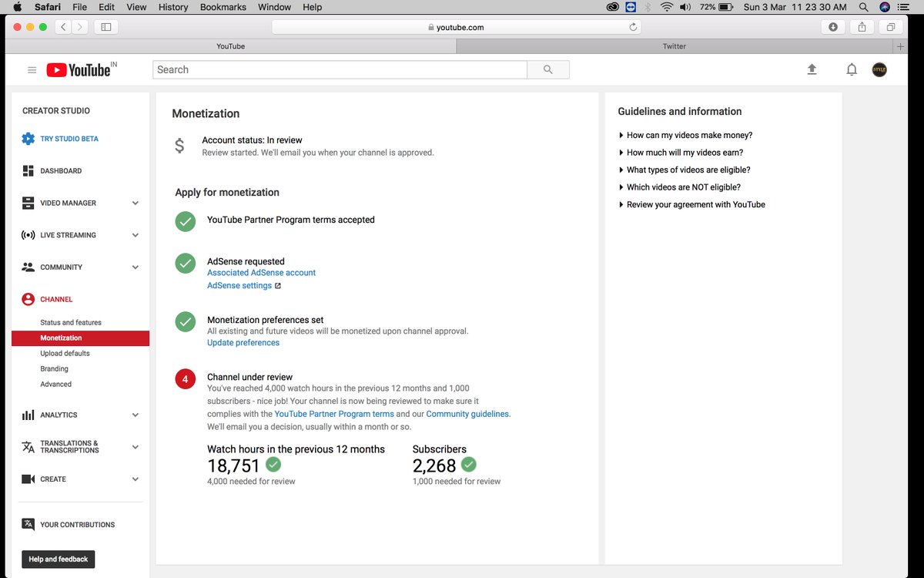Open Upload defaults settings

click(65, 353)
